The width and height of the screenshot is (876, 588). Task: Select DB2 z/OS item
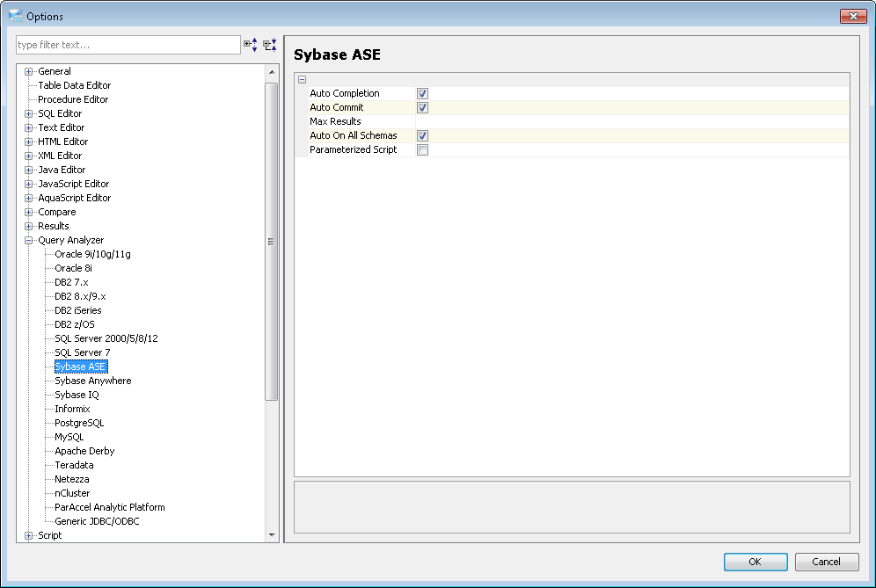75,324
